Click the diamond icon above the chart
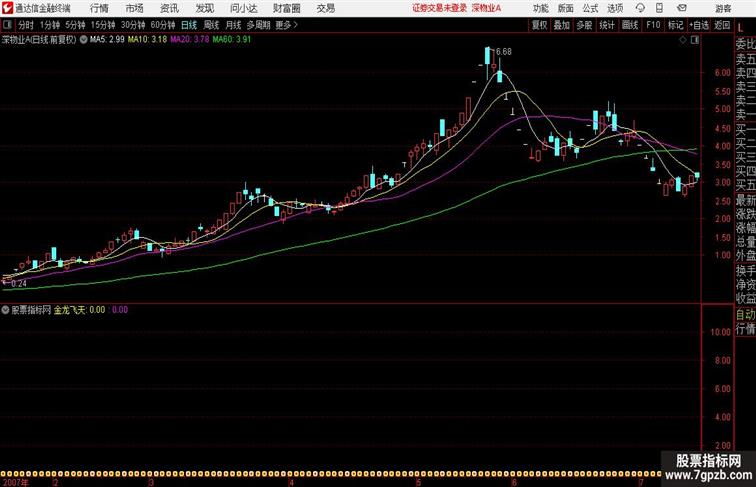 683,40
